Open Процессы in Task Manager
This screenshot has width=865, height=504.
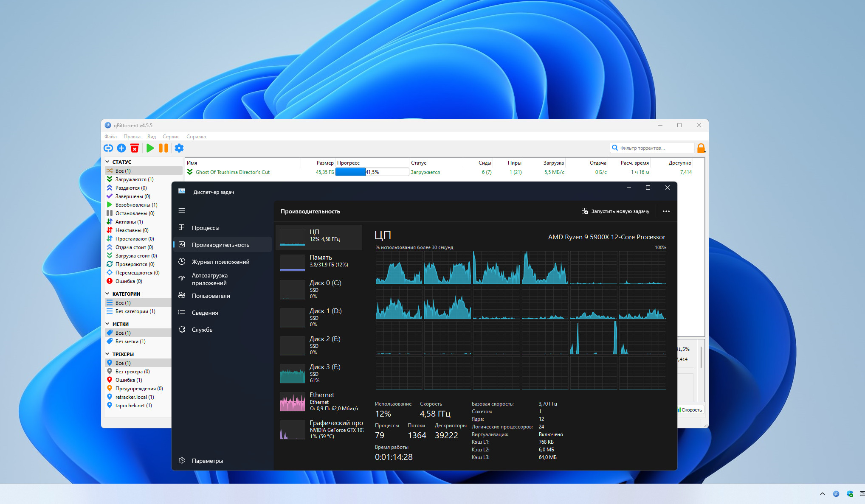(x=223, y=228)
